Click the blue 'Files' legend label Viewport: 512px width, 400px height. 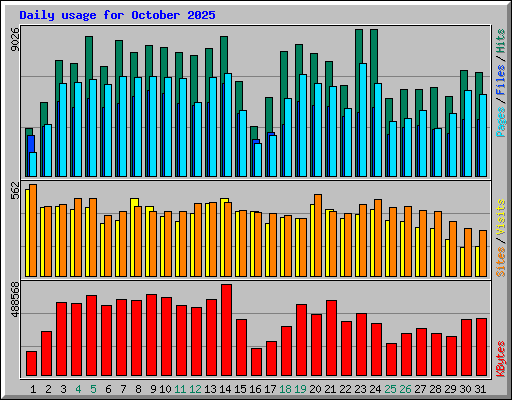point(501,80)
